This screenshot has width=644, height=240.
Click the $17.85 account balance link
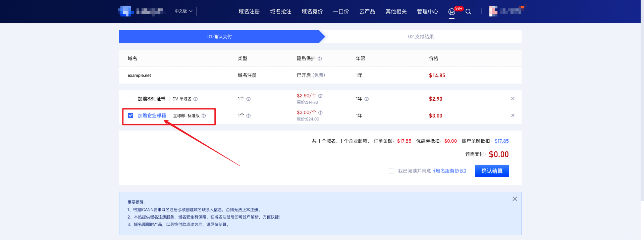pos(501,141)
